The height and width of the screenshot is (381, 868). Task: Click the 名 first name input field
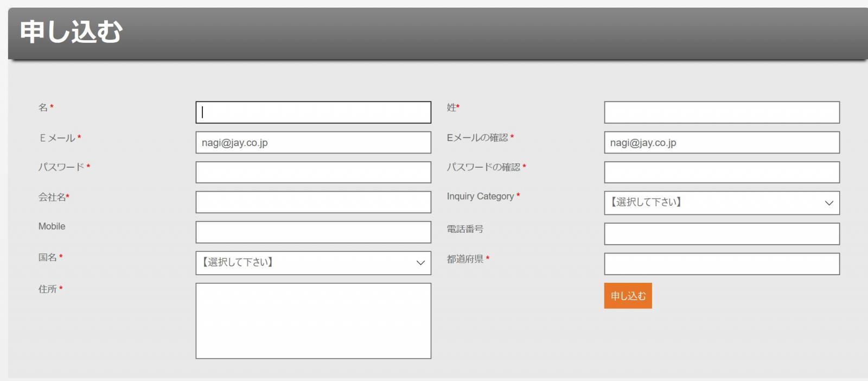pyautogui.click(x=313, y=112)
